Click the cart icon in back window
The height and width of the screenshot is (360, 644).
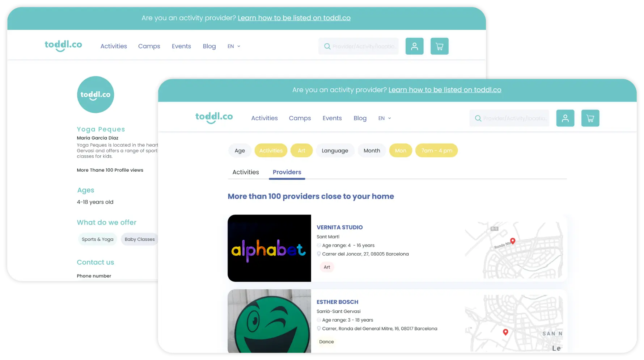point(439,46)
